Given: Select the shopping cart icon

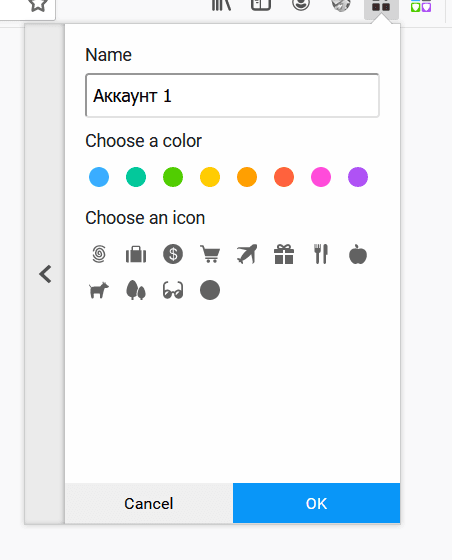Looking at the screenshot, I should 210,254.
